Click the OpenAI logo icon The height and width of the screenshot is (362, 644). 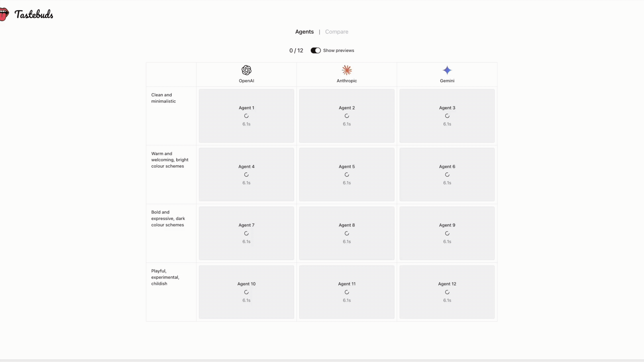246,70
